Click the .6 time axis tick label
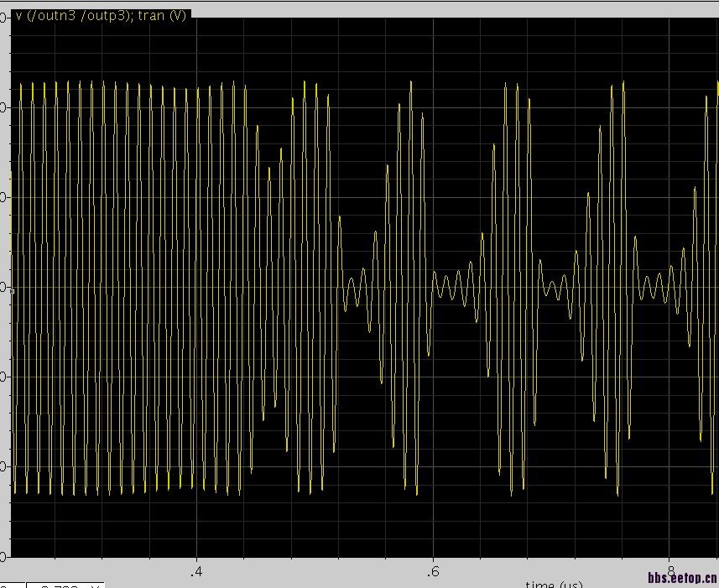The width and height of the screenshot is (719, 588). click(x=432, y=571)
